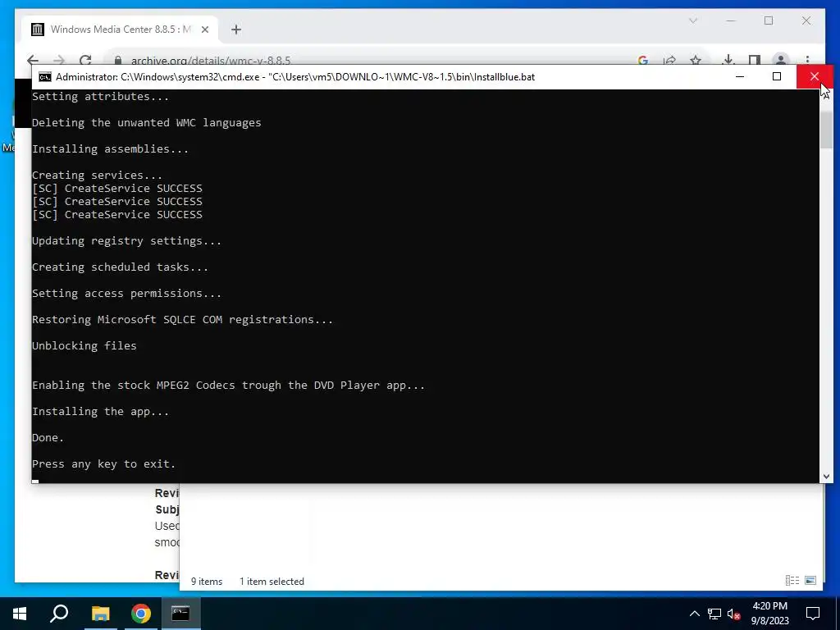
Task: Click '9 items' in Explorer status bar
Action: coord(207,582)
